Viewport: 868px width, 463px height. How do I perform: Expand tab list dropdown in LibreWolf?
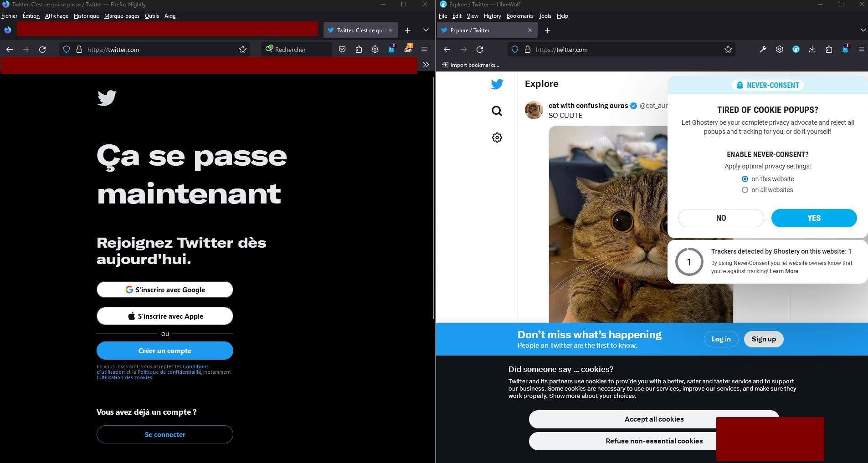click(x=863, y=30)
